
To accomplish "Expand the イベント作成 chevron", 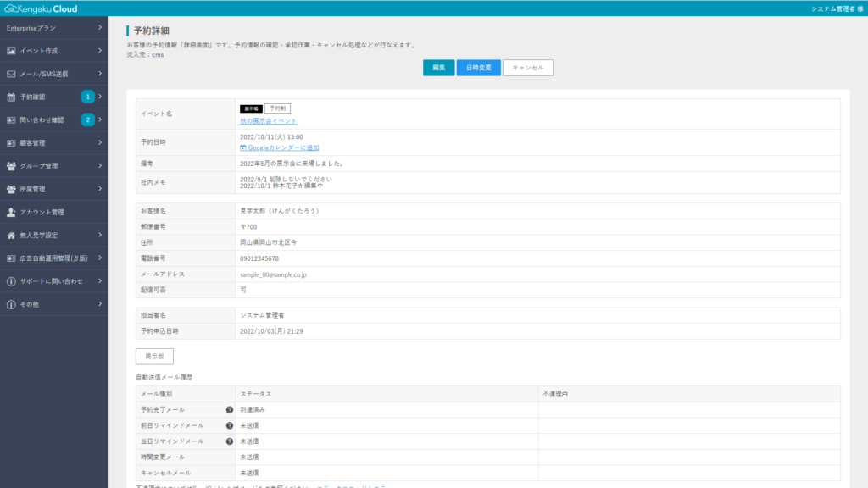I will tap(100, 50).
